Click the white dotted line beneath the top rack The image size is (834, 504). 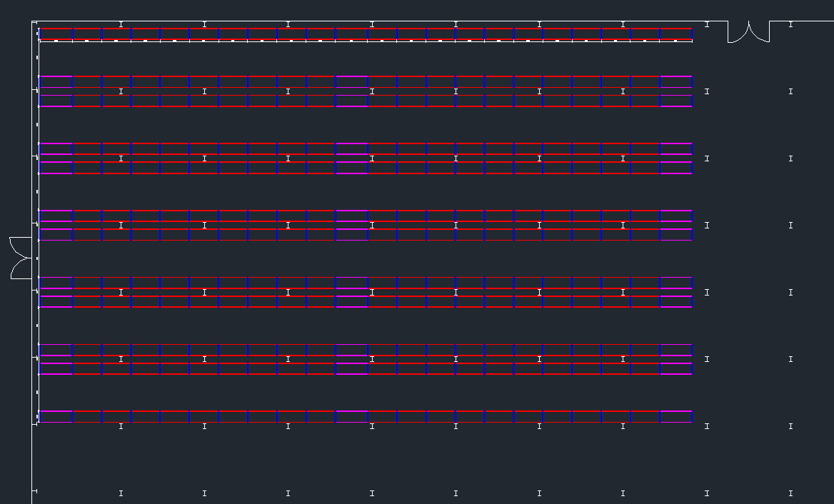[x=357, y=41]
